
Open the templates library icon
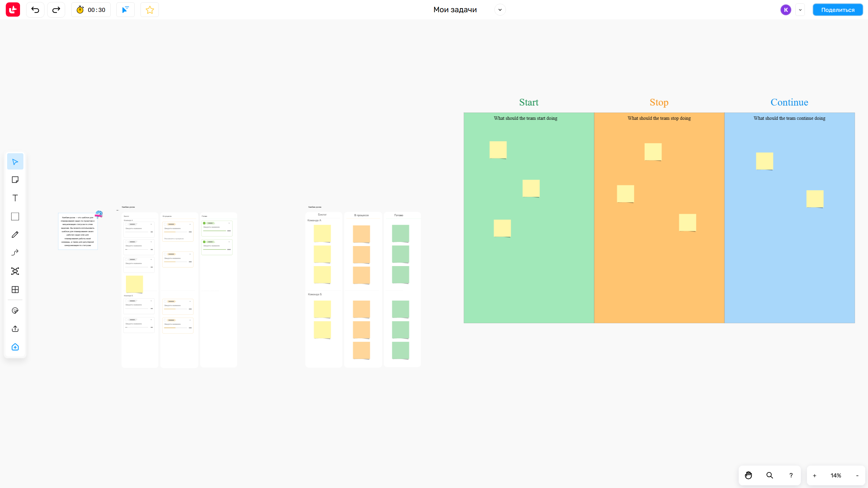[15, 347]
